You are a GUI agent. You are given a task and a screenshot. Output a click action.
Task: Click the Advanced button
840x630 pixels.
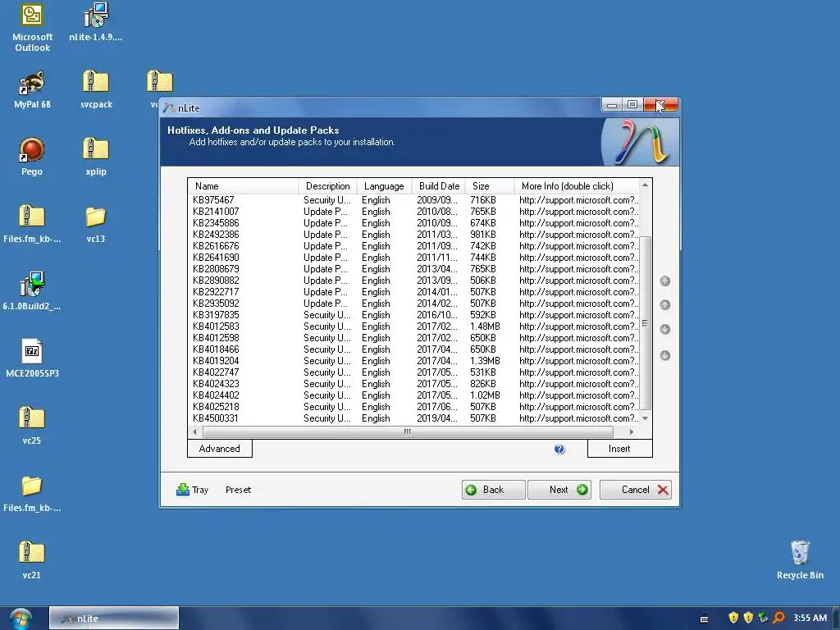[220, 449]
